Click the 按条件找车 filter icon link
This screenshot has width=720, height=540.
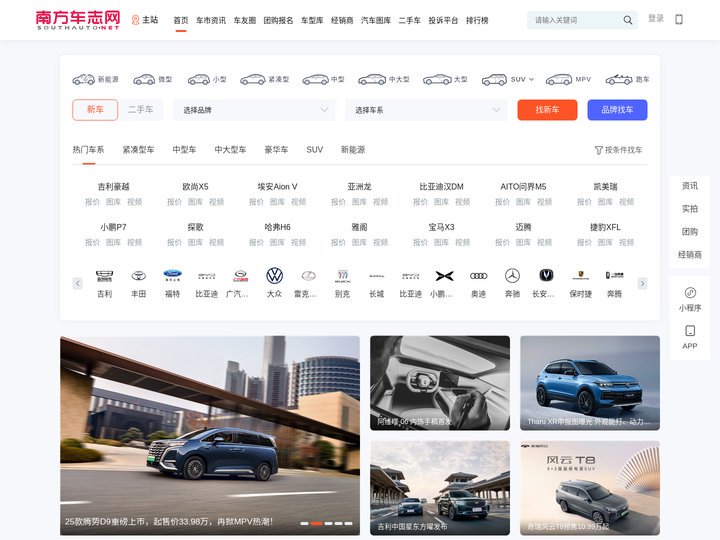pyautogui.click(x=619, y=150)
